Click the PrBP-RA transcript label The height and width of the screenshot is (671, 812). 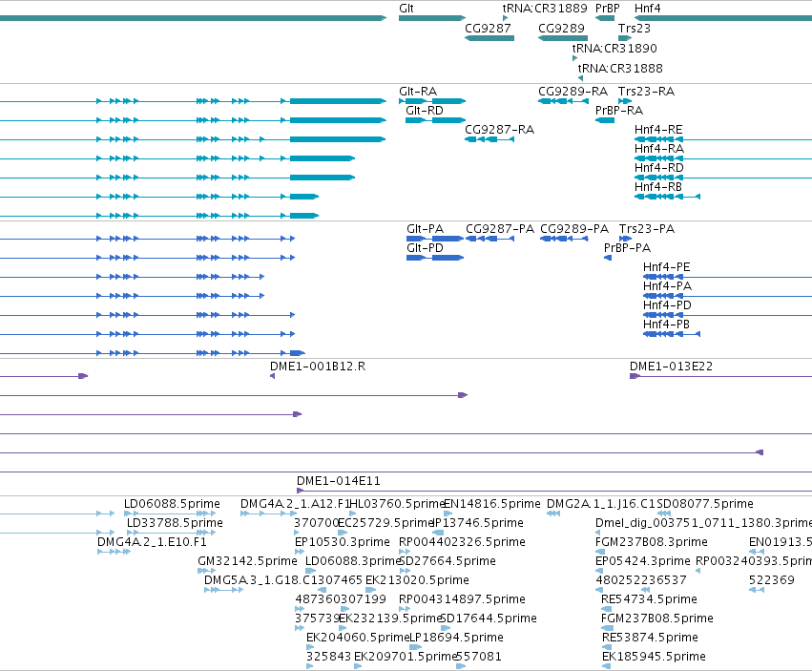pyautogui.click(x=619, y=111)
